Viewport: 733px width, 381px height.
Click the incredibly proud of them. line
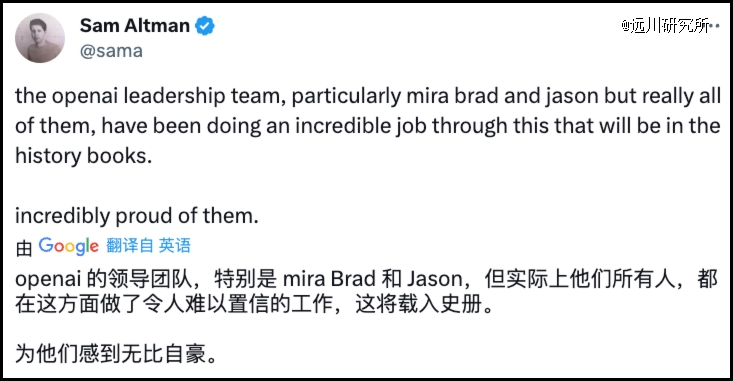[137, 216]
